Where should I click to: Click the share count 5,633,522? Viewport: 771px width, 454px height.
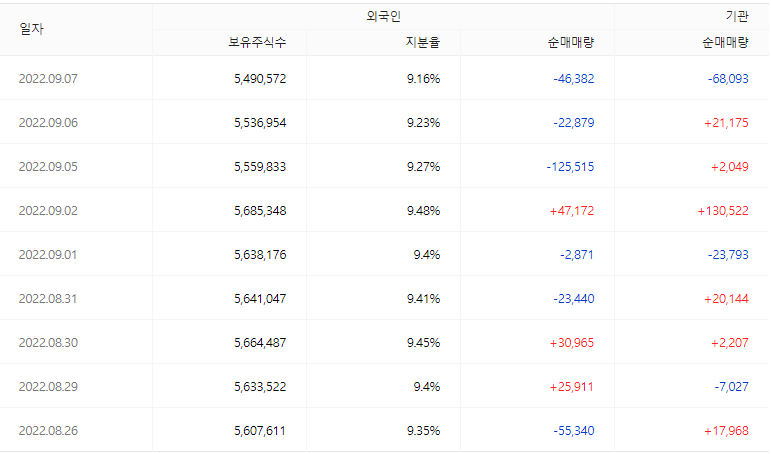click(260, 387)
